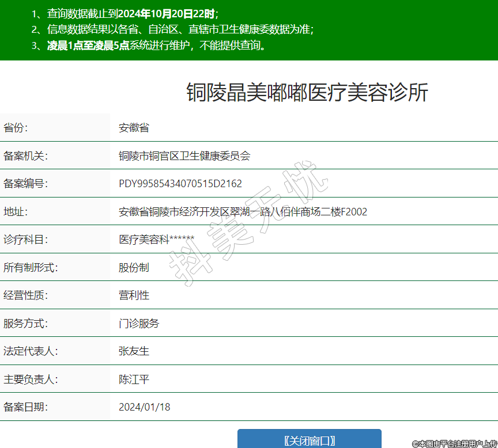Click the 备案机关 row label

tap(25, 155)
